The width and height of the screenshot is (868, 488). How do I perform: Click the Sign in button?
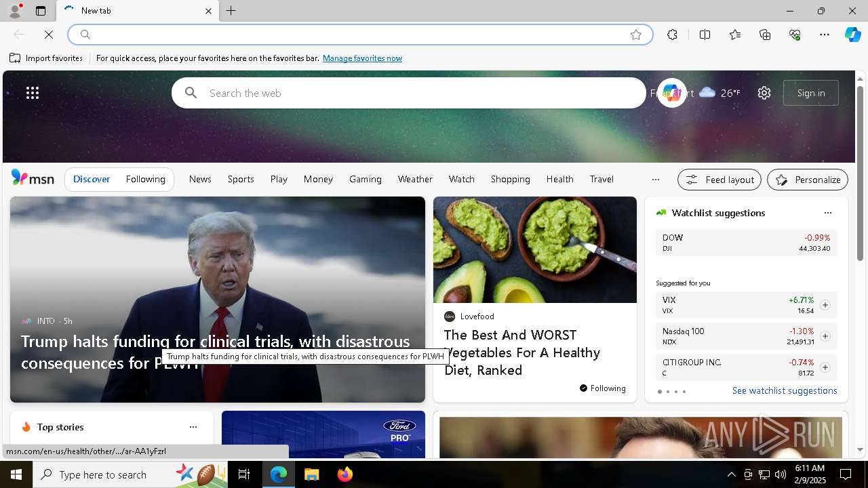pyautogui.click(x=811, y=93)
